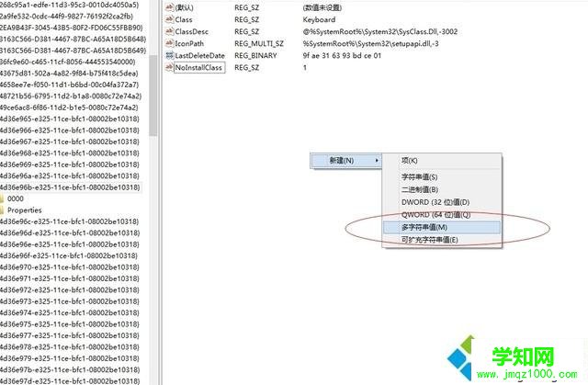
Task: Select key 4d36e972-e325-11ce-bfc1-08002be10318
Action: [x=70, y=289]
